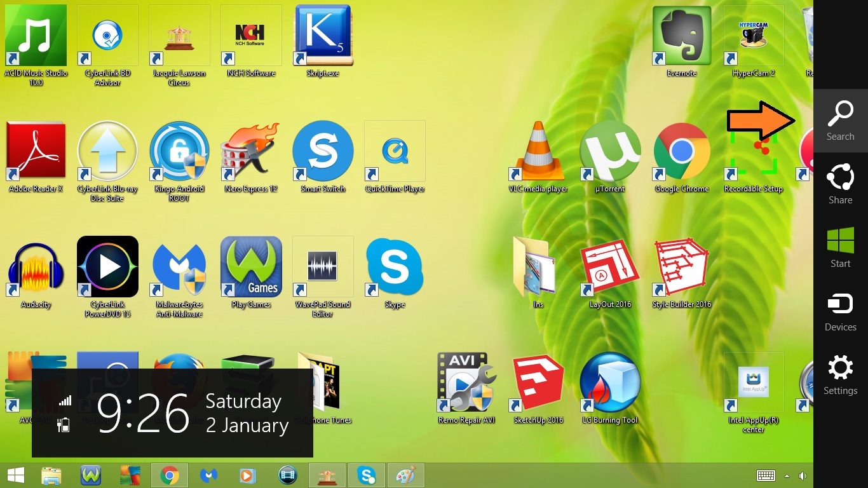
Task: Click the volume speaker tray icon
Action: point(803,476)
